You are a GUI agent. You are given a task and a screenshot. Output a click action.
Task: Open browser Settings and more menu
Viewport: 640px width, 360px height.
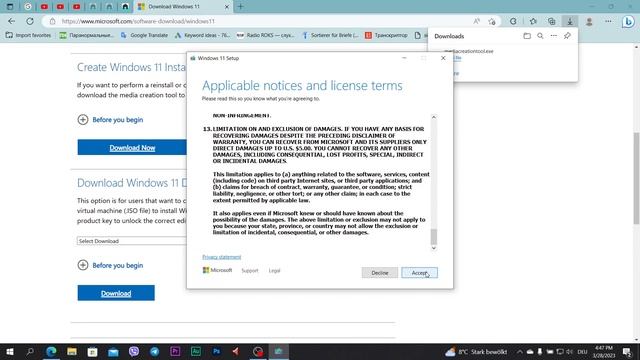[x=608, y=21]
